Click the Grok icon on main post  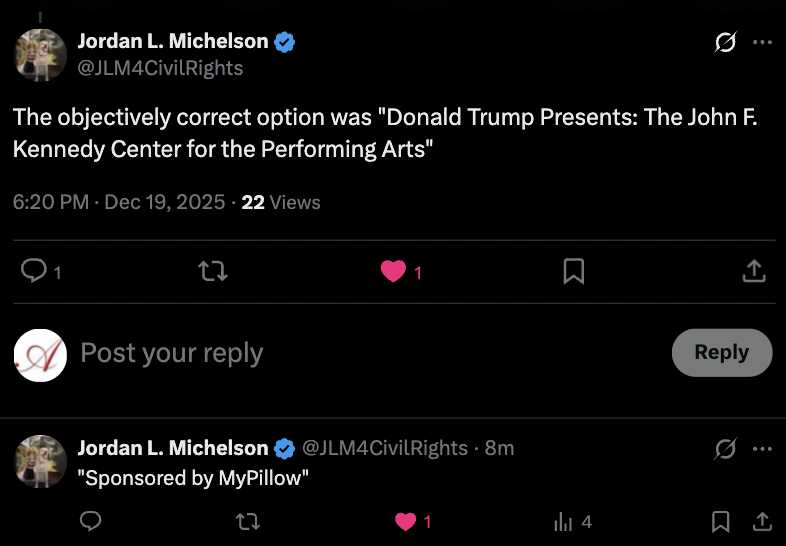click(726, 43)
